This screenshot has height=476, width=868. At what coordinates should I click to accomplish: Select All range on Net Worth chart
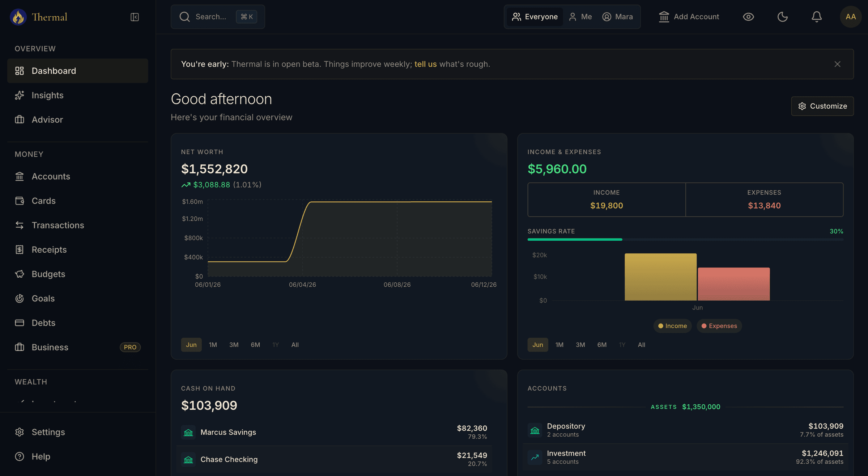(x=295, y=345)
